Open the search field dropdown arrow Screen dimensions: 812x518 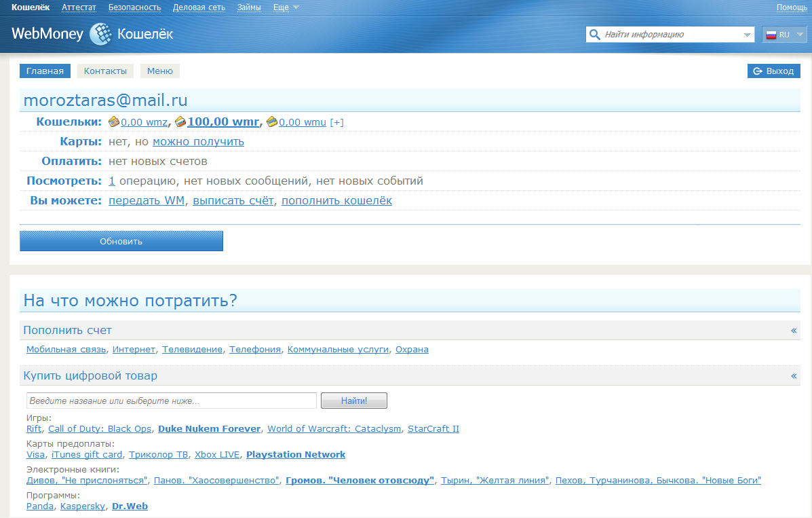click(747, 35)
